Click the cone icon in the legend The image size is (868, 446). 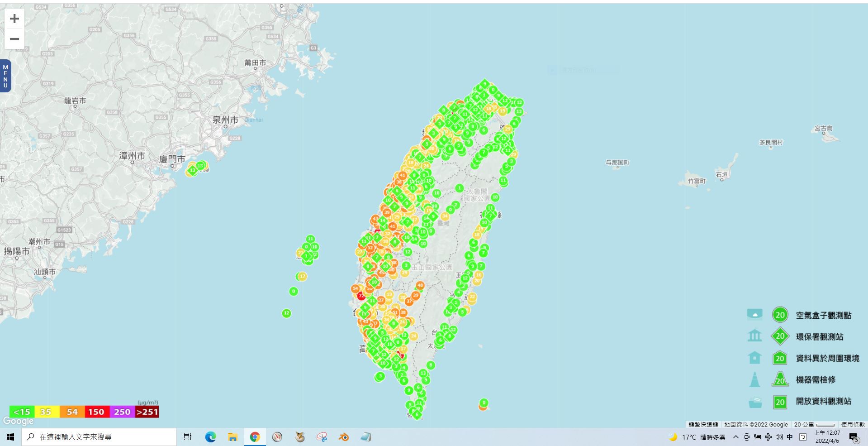pyautogui.click(x=754, y=379)
